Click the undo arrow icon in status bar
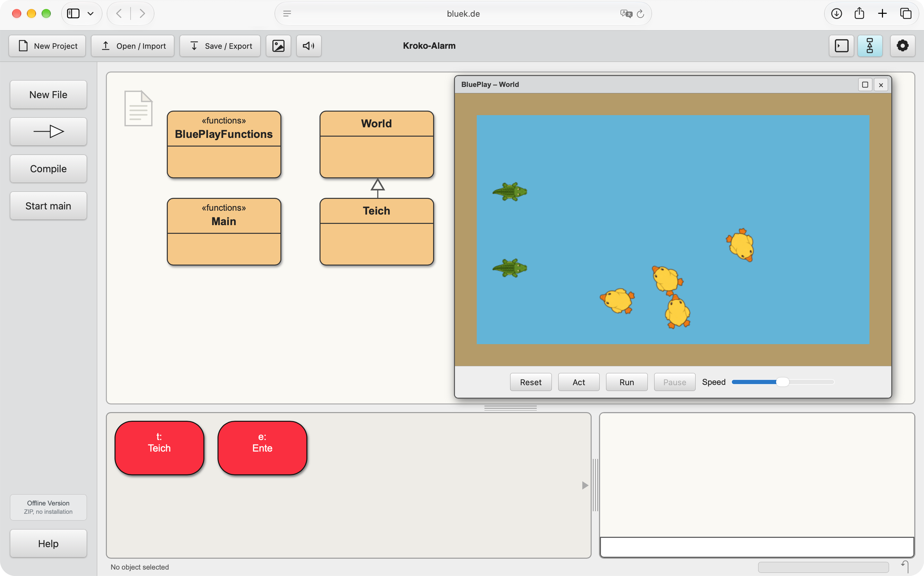Screen dimensions: 924x576 (x=905, y=566)
